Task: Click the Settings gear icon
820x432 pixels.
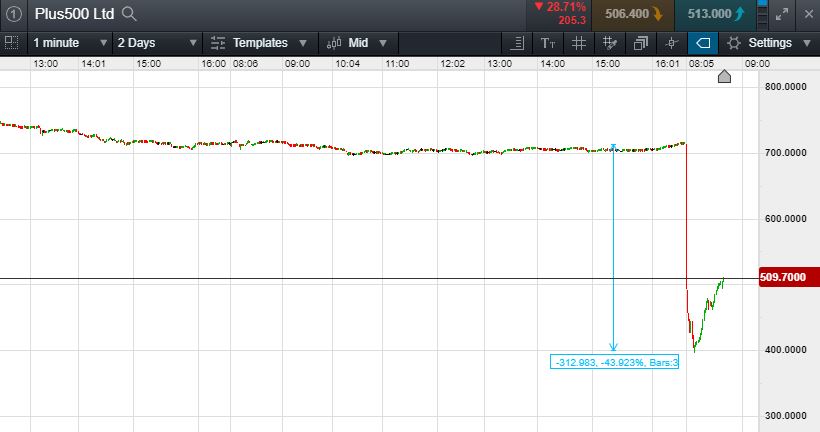Action: point(734,43)
